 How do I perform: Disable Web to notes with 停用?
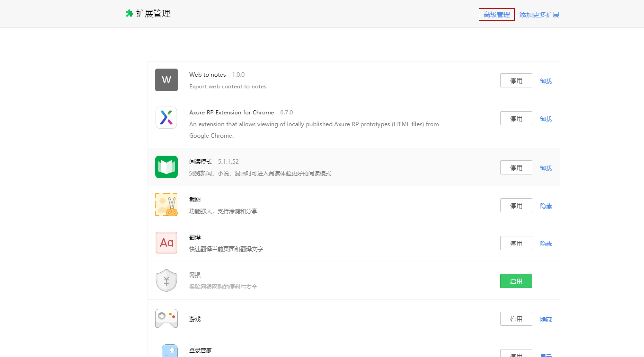point(516,80)
